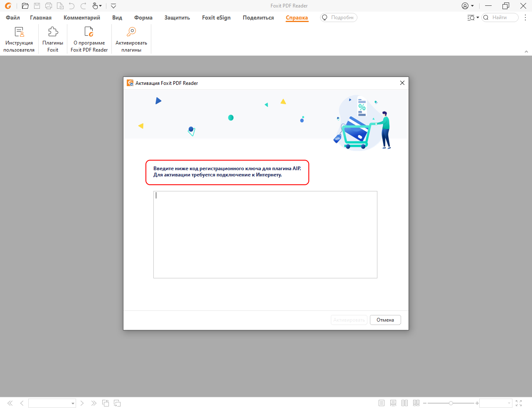Click the Foxit logo icon at top-left

coord(8,6)
